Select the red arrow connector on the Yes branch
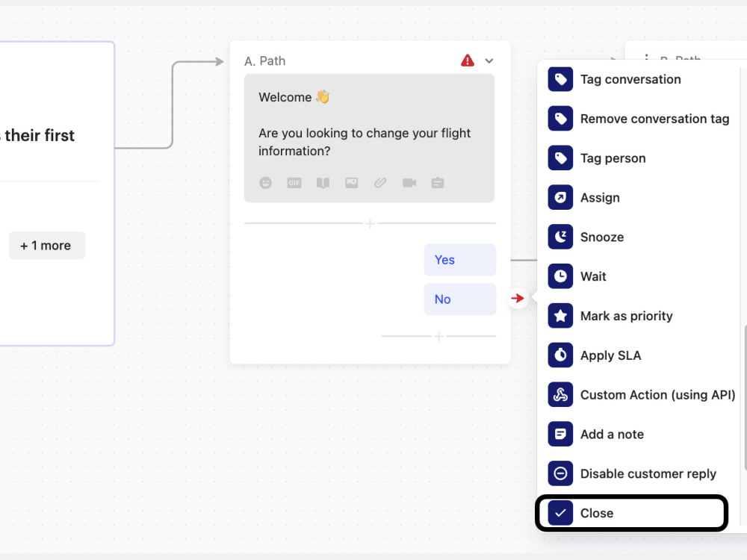 (x=519, y=298)
